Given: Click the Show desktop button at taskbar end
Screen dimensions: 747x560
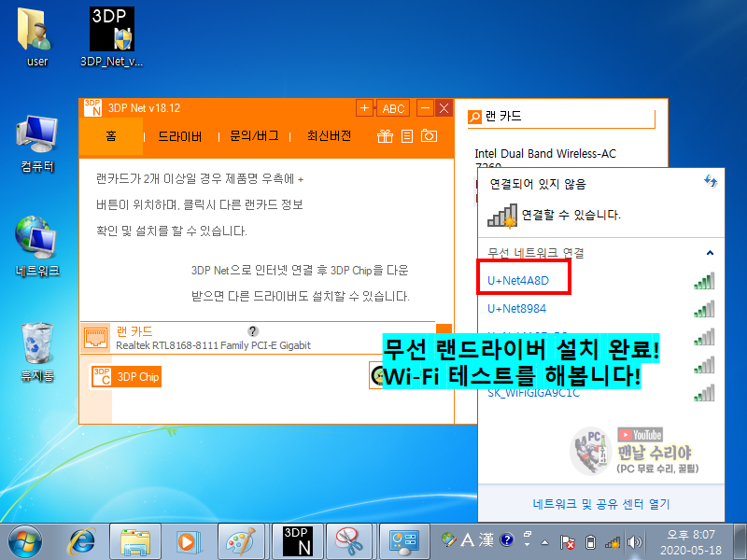Looking at the screenshot, I should pos(740,542).
